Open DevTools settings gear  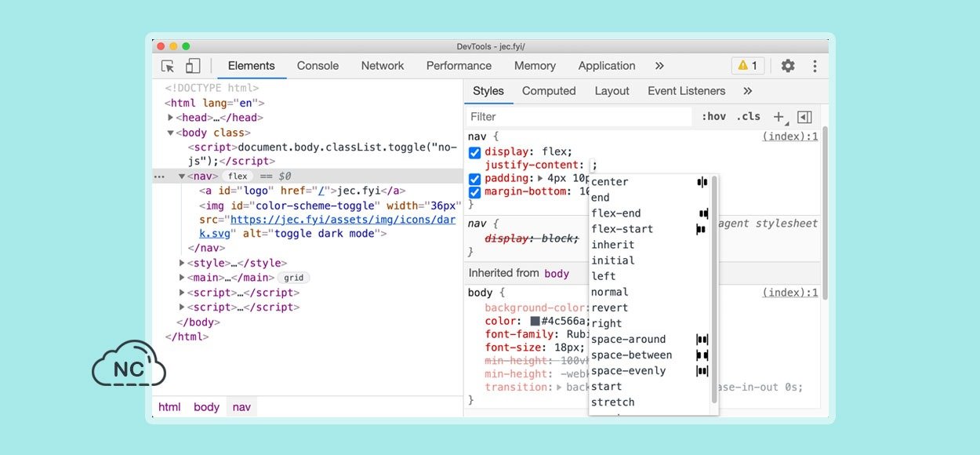click(x=788, y=66)
